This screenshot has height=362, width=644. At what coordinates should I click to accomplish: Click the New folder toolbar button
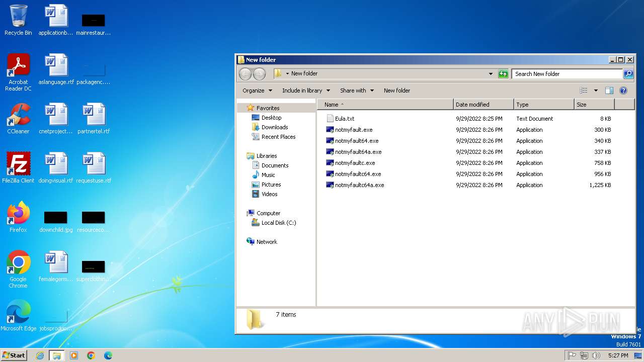pyautogui.click(x=397, y=90)
